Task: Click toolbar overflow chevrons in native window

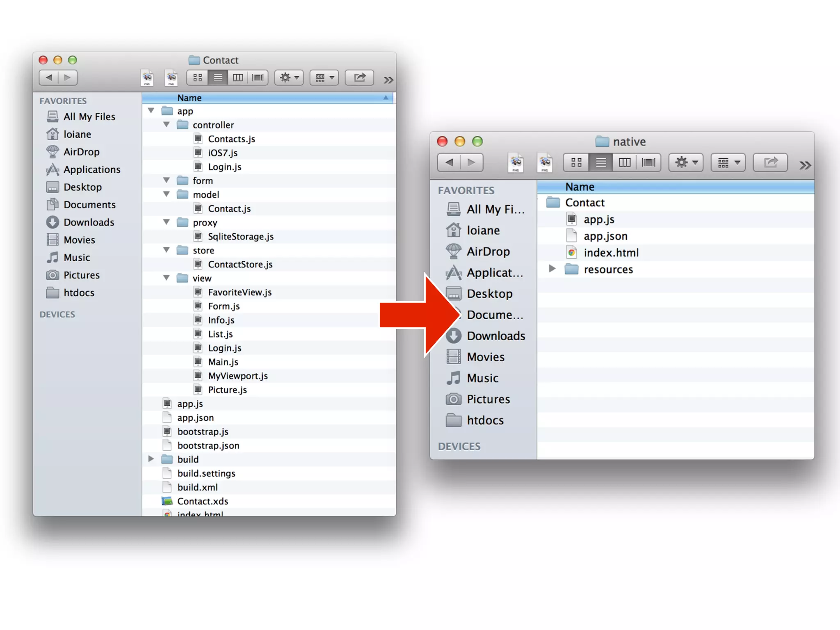Action: click(x=805, y=165)
